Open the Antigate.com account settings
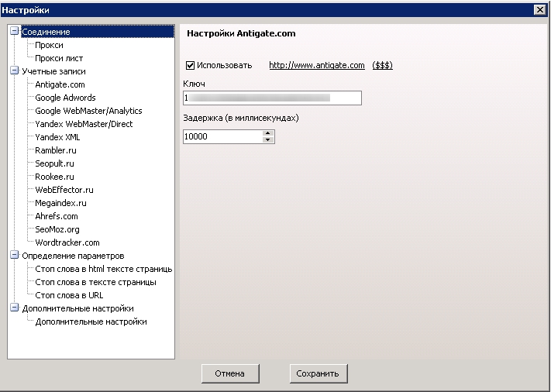 click(x=60, y=84)
